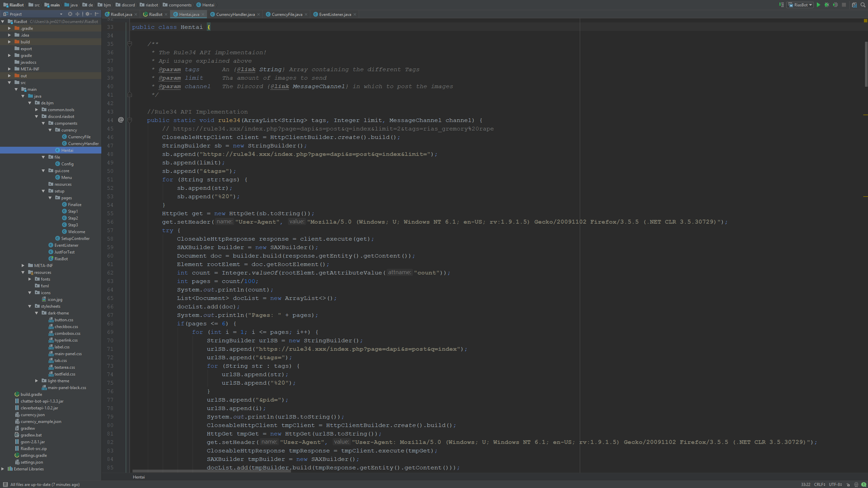Click the editor horizontal scrollbar
The image size is (868, 488).
pos(211,471)
